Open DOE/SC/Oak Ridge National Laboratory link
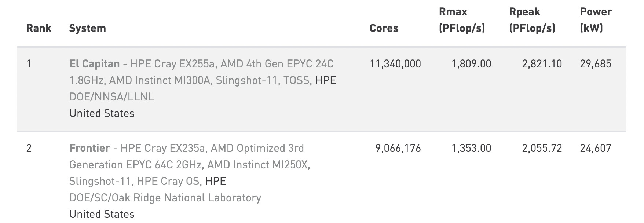The image size is (644, 223). tap(165, 198)
